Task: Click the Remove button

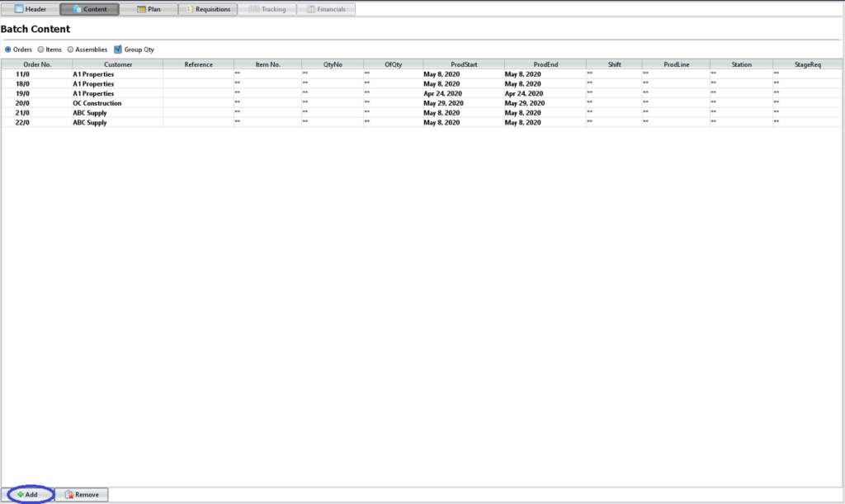Action: tap(82, 494)
